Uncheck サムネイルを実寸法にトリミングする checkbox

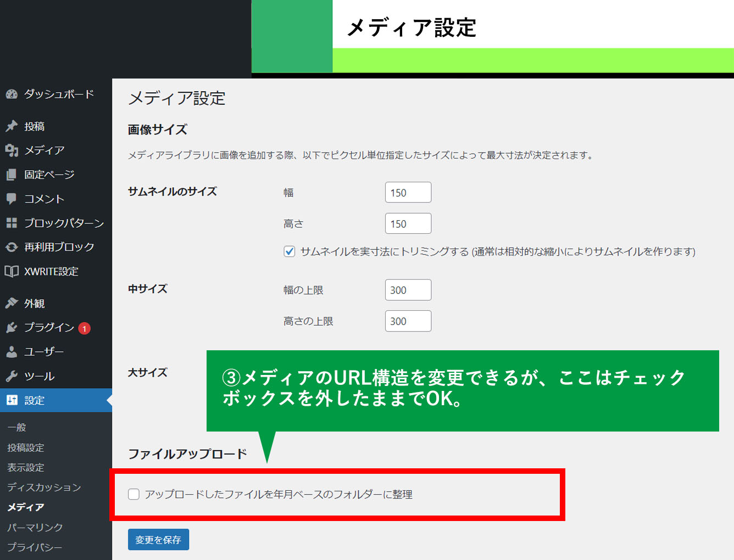click(290, 251)
